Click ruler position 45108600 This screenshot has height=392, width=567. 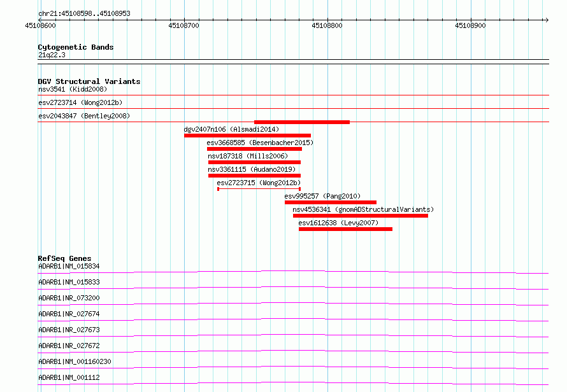tap(41, 25)
